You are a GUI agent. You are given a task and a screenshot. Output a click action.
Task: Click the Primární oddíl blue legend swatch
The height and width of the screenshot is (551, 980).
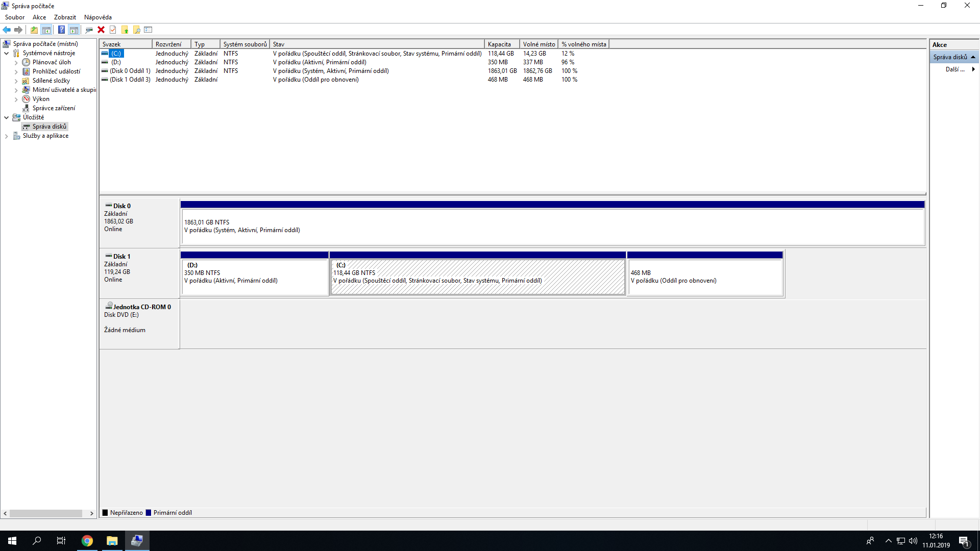[149, 513]
